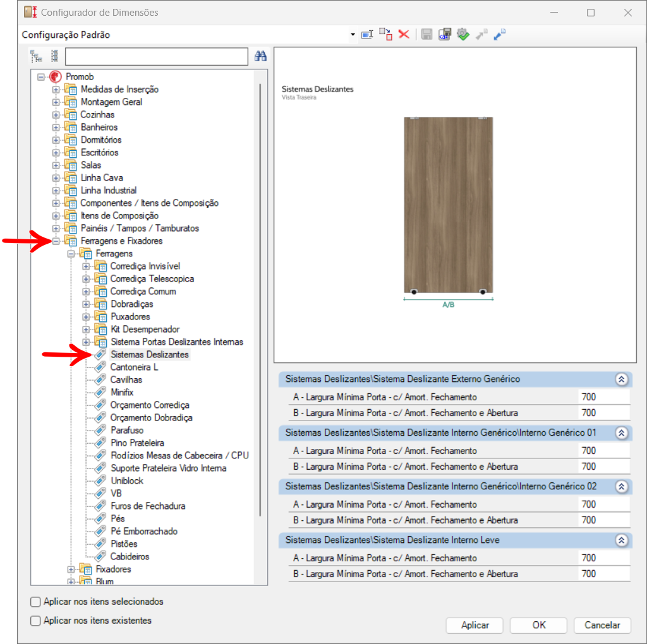Viewport: 647px width, 644px height.
Task: Click the gear with green checkmark icon
Action: [463, 35]
